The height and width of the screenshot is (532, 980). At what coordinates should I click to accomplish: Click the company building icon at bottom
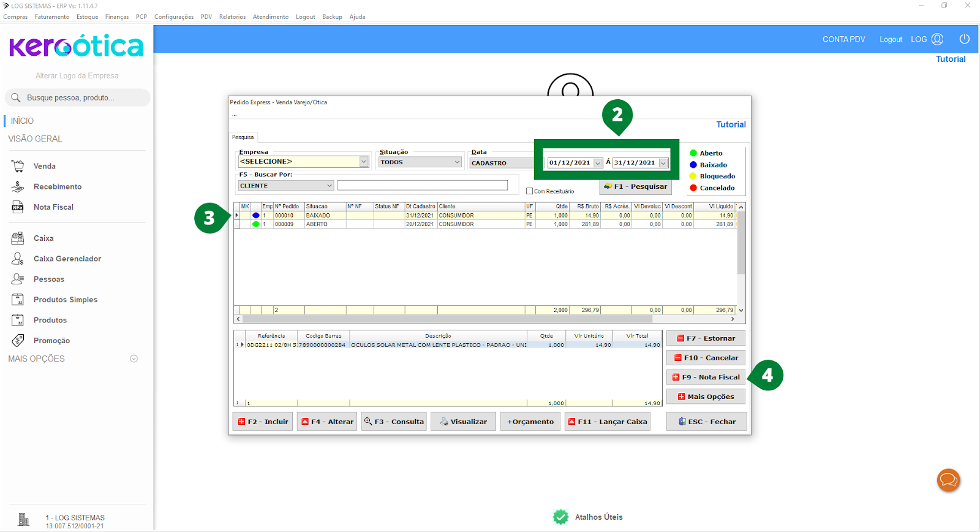pos(23,520)
